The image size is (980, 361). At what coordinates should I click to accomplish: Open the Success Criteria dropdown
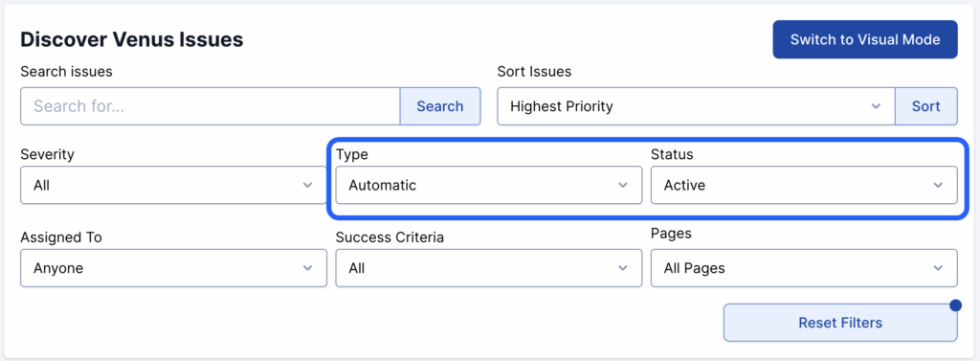coord(489,268)
